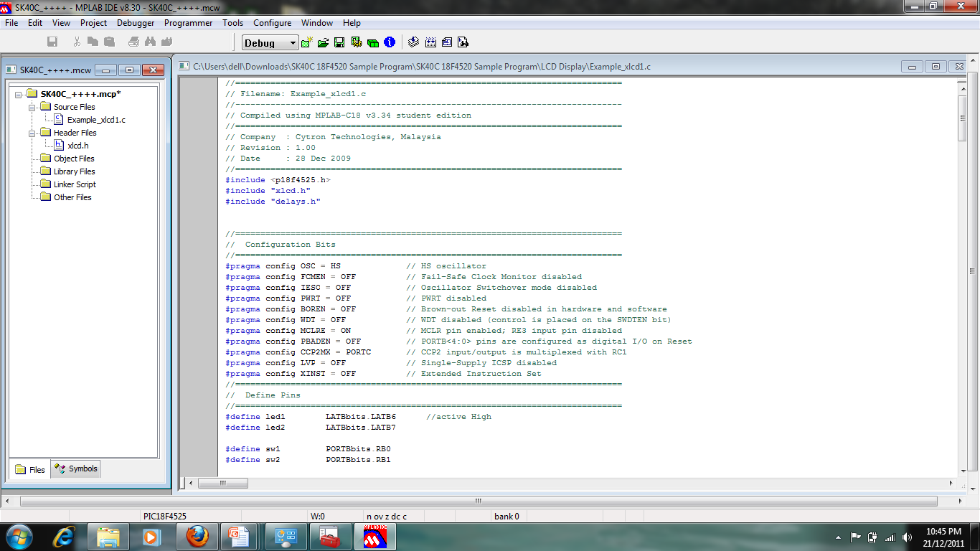Open the Edit menu
The width and height of the screenshot is (980, 551).
click(x=35, y=23)
